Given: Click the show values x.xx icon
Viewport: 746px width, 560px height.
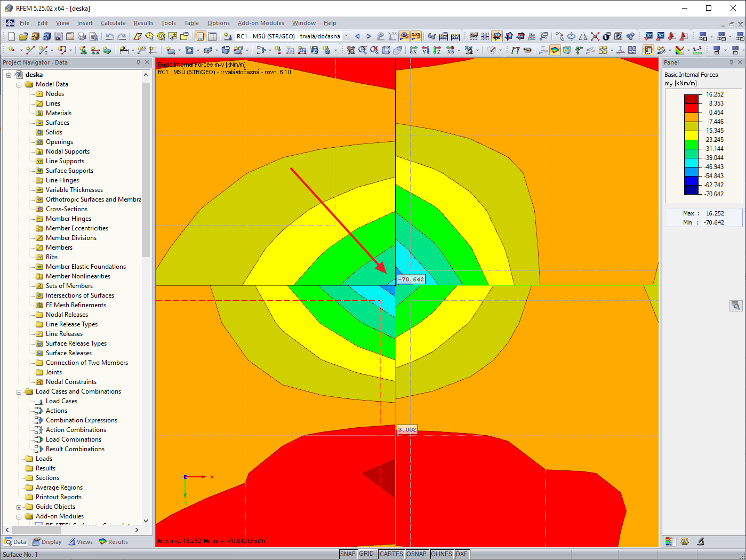Looking at the screenshot, I should coord(416,36).
